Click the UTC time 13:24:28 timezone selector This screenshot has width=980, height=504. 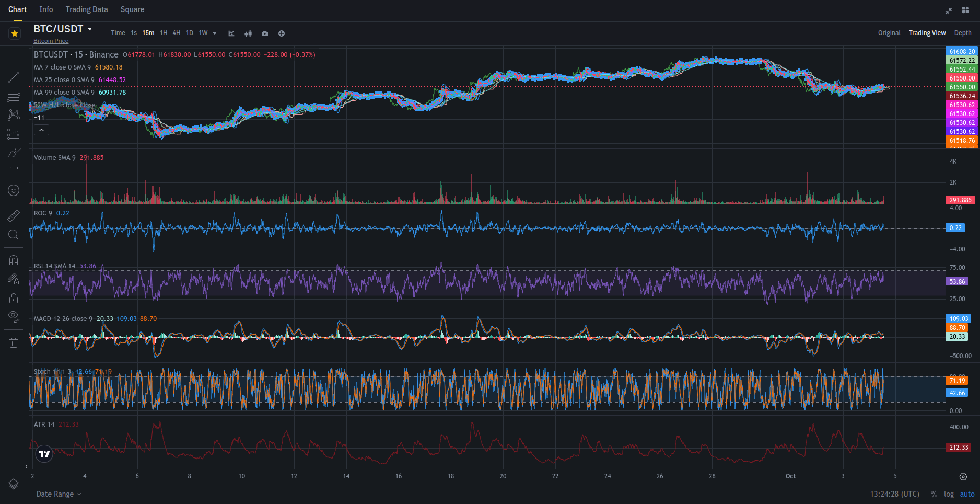coord(894,494)
